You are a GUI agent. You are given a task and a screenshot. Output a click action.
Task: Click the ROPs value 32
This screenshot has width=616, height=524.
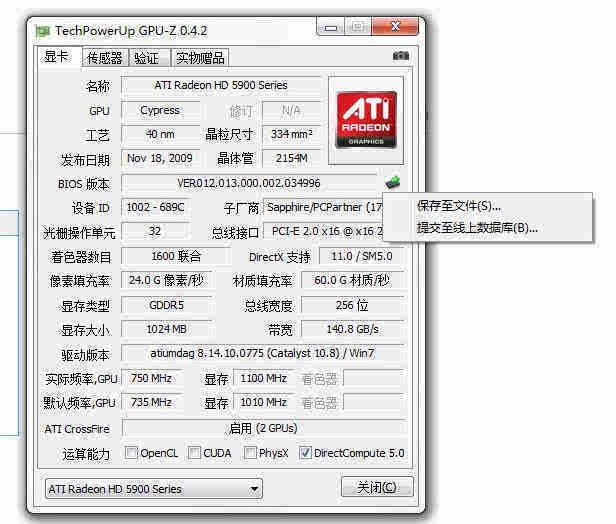pyautogui.click(x=156, y=231)
